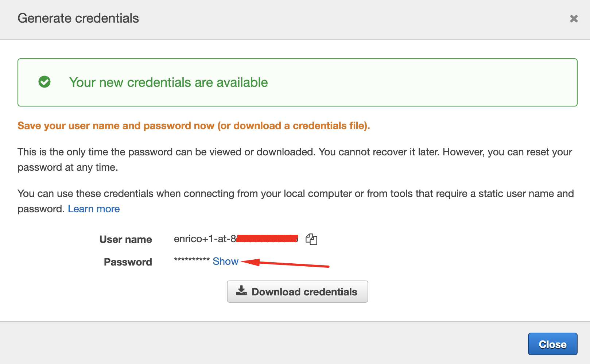Click the red redaction bar over the user name

click(x=267, y=239)
